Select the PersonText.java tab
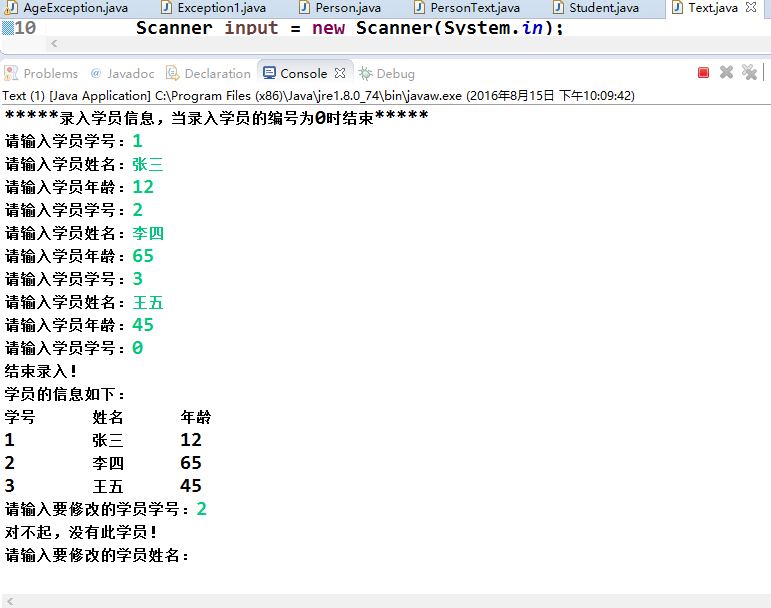Image resolution: width=771 pixels, height=608 pixels. (x=468, y=8)
